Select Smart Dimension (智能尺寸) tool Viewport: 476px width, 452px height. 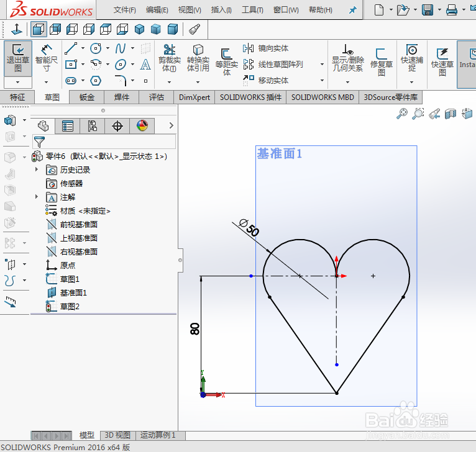click(46, 58)
